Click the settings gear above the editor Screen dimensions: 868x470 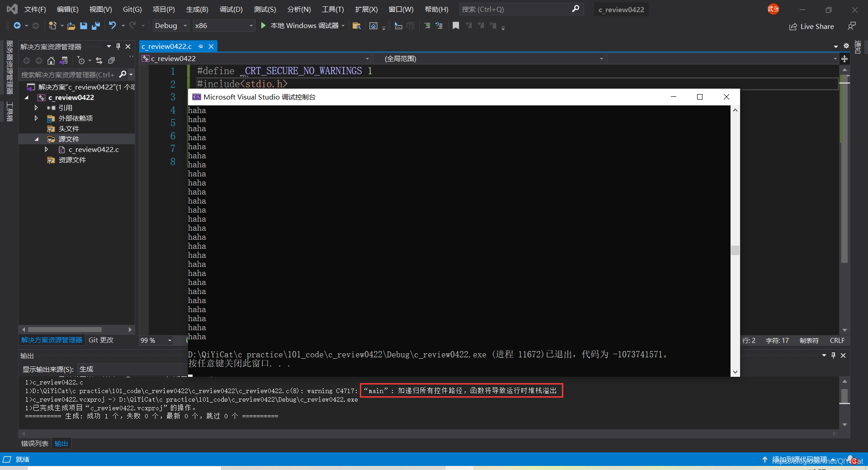(x=846, y=46)
